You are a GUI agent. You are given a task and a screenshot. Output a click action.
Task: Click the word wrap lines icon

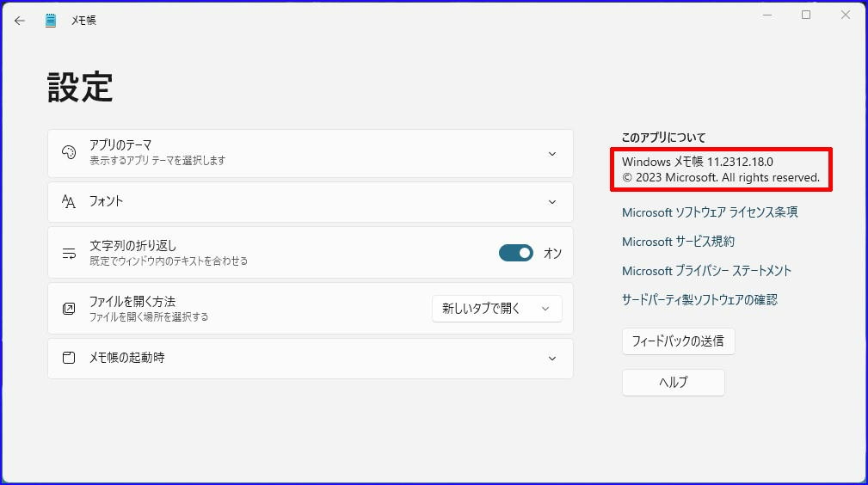click(x=69, y=253)
